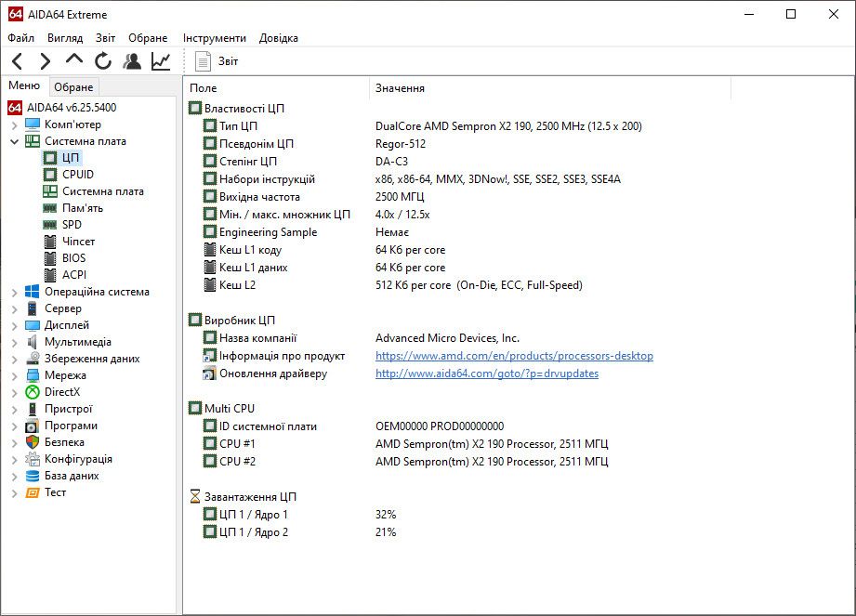Switch to the Обране tab
856x616 pixels.
tap(73, 87)
